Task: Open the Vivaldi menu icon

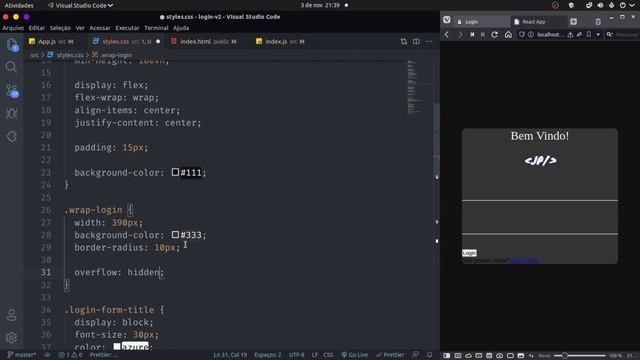Action: click(x=447, y=20)
